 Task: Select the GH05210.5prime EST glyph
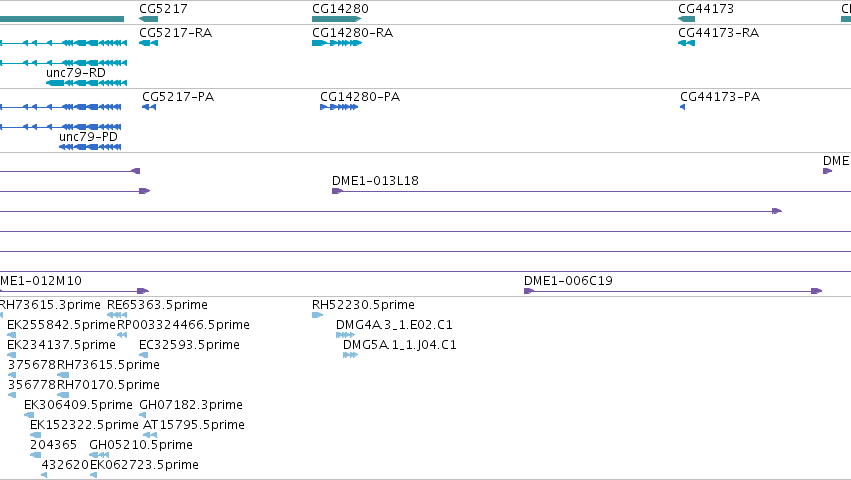click(x=99, y=455)
